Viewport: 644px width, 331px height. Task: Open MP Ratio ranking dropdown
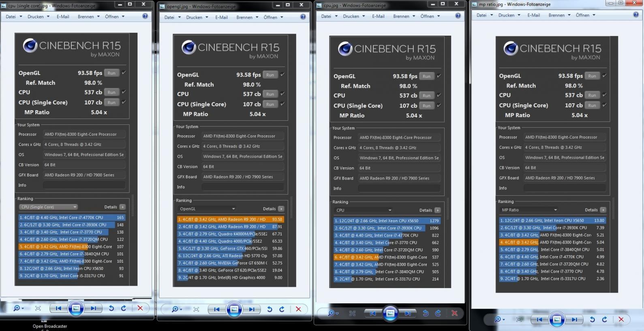pyautogui.click(x=529, y=210)
